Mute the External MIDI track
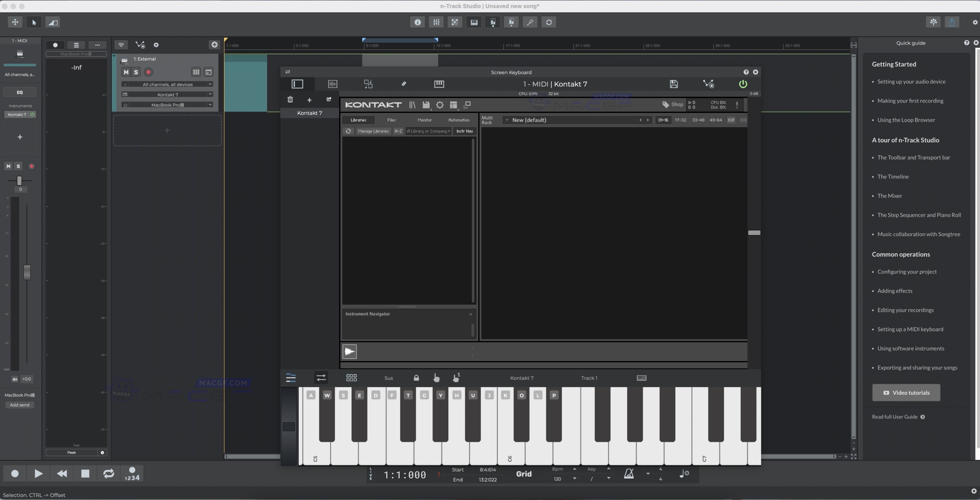This screenshot has width=980, height=500. (x=126, y=72)
